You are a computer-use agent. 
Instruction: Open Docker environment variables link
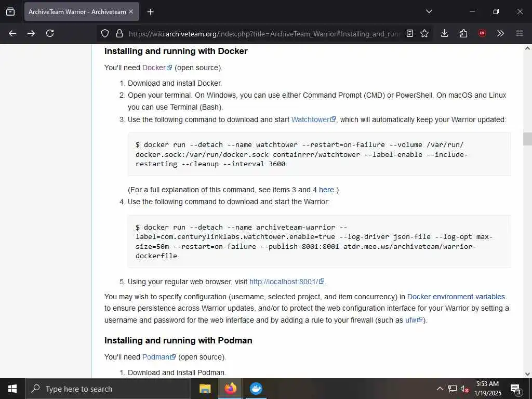(x=456, y=297)
